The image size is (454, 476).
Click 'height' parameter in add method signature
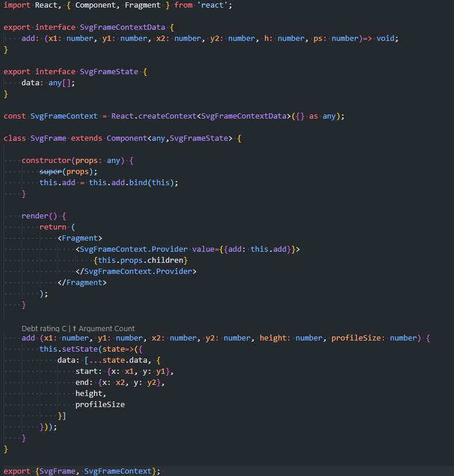(273, 338)
